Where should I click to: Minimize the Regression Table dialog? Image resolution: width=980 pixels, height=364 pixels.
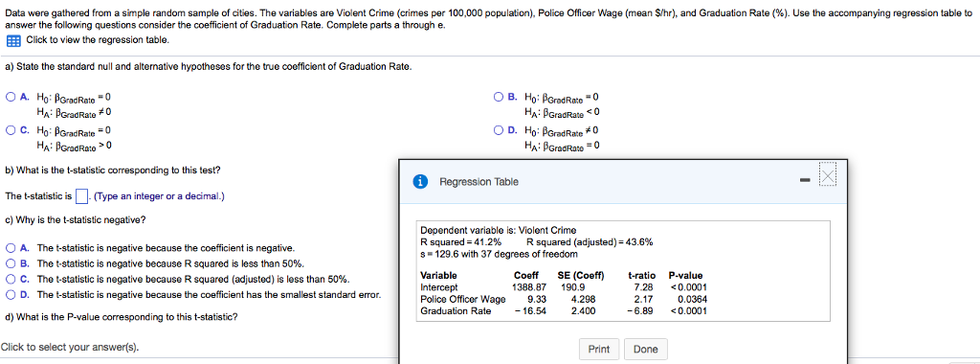tap(805, 180)
